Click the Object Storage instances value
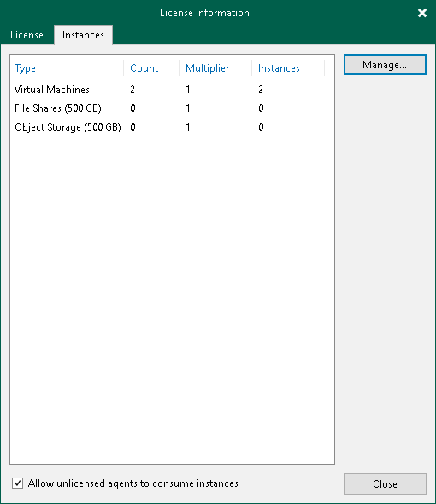The image size is (436, 504). pos(261,127)
